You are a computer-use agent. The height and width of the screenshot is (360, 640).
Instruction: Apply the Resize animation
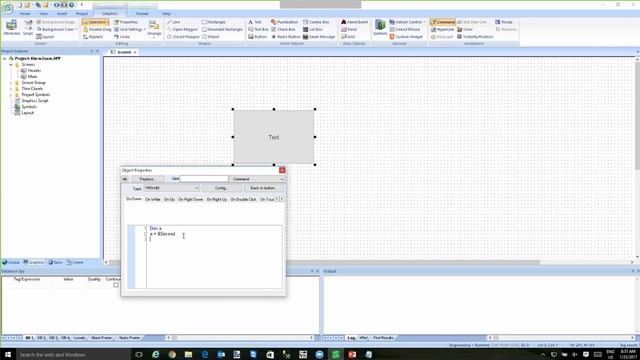coord(504,22)
